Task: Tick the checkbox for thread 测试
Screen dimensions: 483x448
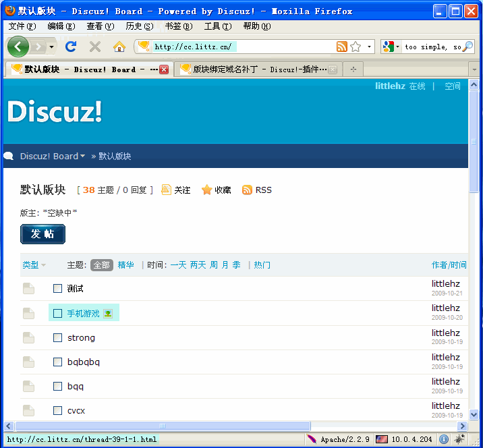Action: coord(57,288)
